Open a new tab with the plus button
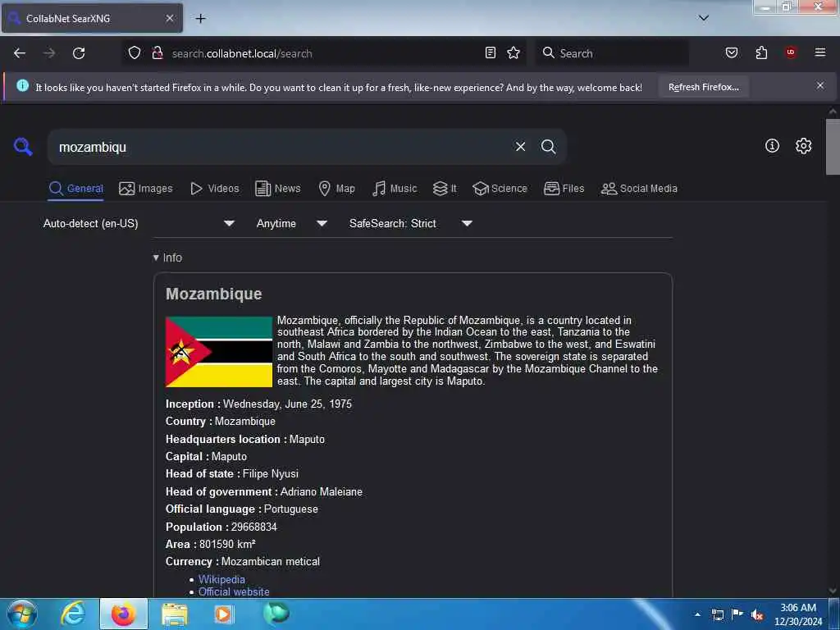The image size is (840, 630). click(200, 18)
